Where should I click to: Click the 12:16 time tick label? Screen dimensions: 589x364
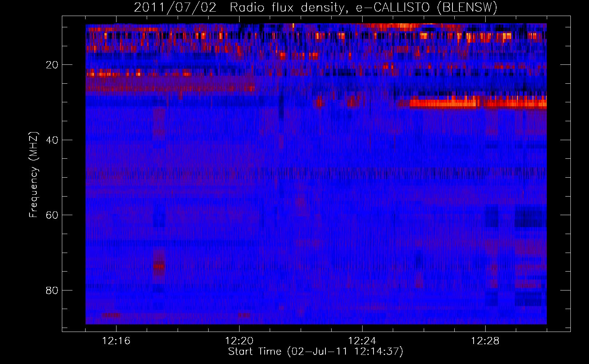[116, 341]
